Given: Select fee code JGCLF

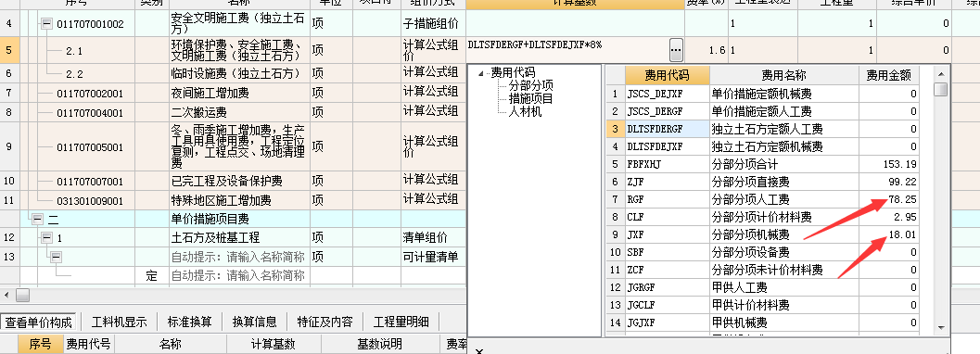Looking at the screenshot, I should click(667, 305).
